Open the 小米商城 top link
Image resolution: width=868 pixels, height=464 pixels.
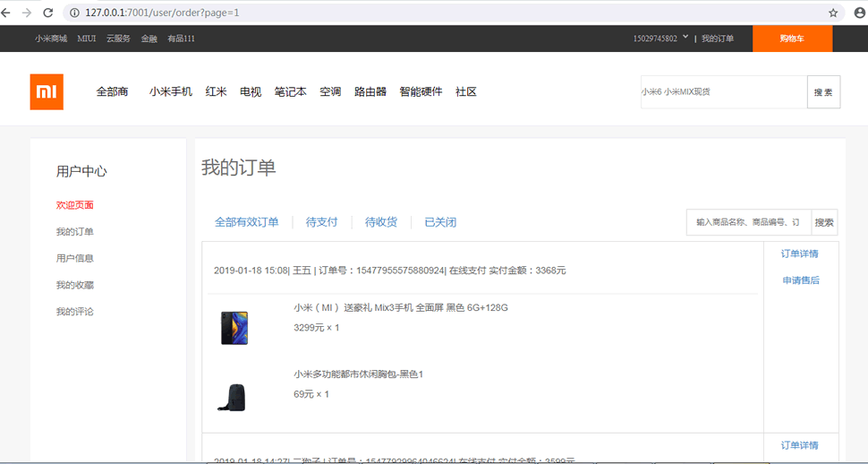click(50, 39)
